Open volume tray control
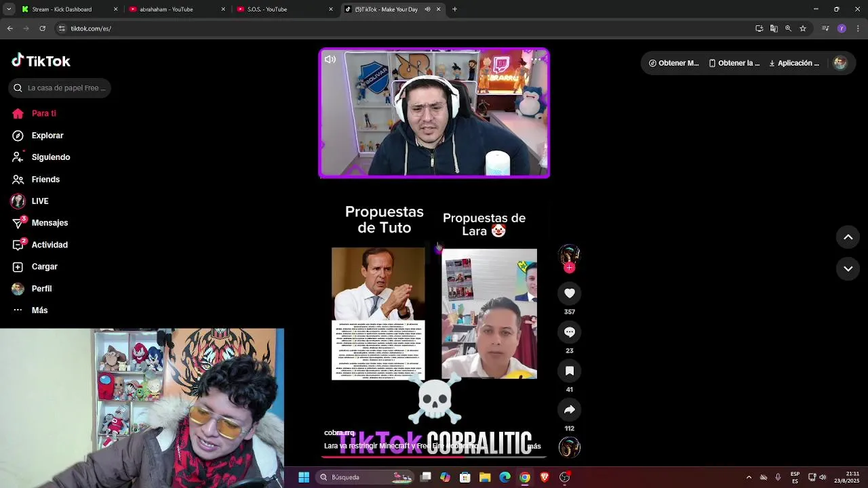This screenshot has height=488, width=868. pos(823,477)
